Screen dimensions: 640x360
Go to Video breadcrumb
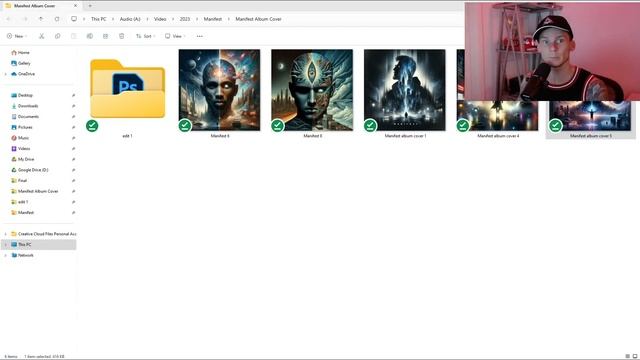click(160, 19)
